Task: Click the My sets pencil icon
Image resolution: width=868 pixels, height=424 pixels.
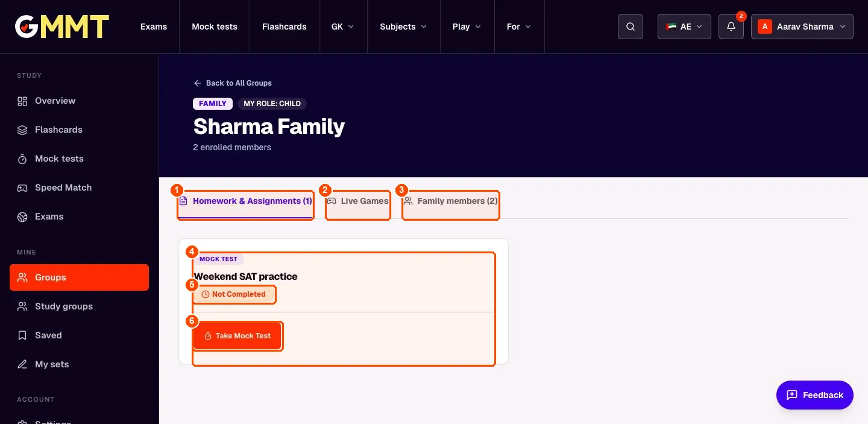Action: click(x=22, y=364)
